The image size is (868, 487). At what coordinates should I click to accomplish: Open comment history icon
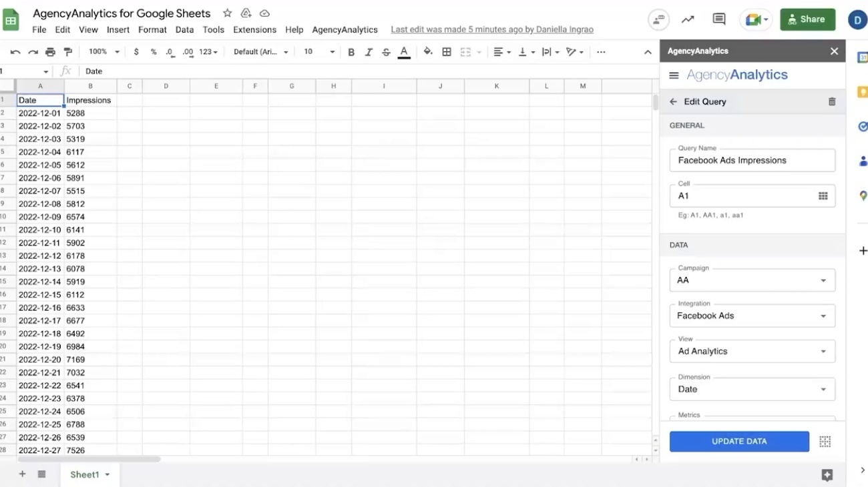719,19
